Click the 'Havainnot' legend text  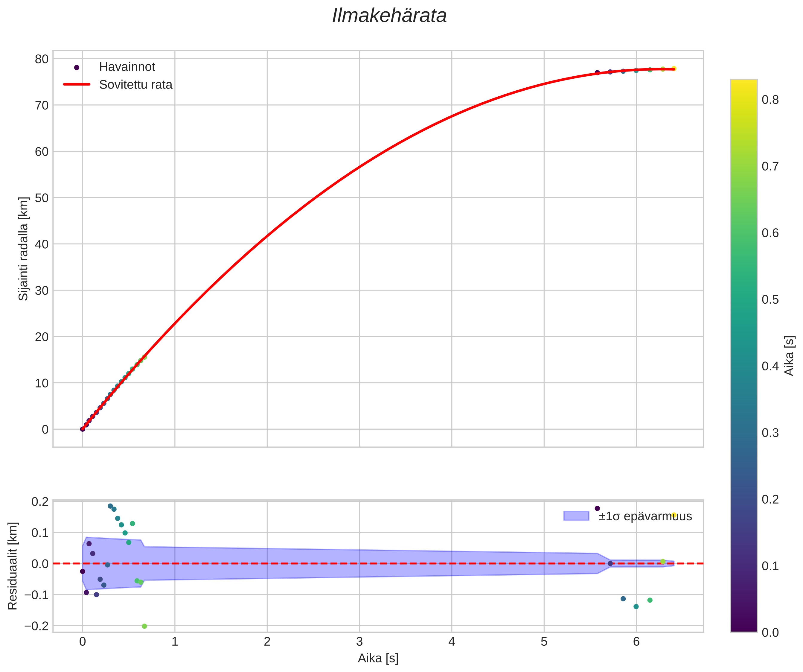pos(127,67)
